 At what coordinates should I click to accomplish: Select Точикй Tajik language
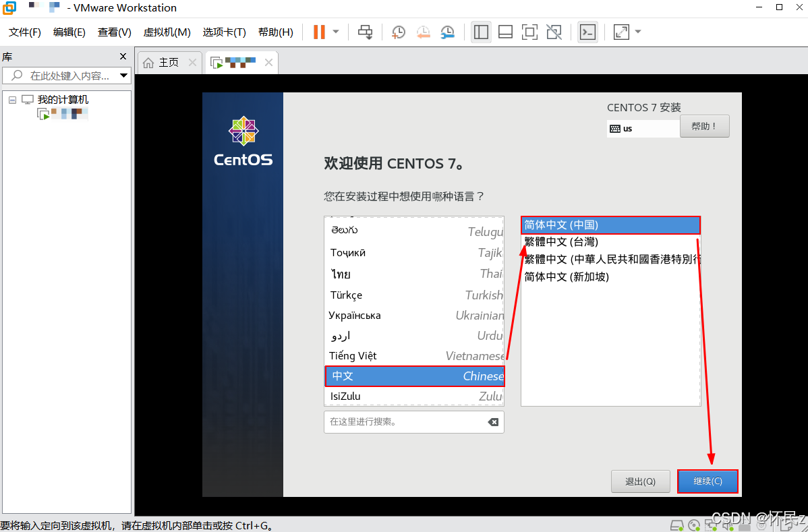click(414, 252)
